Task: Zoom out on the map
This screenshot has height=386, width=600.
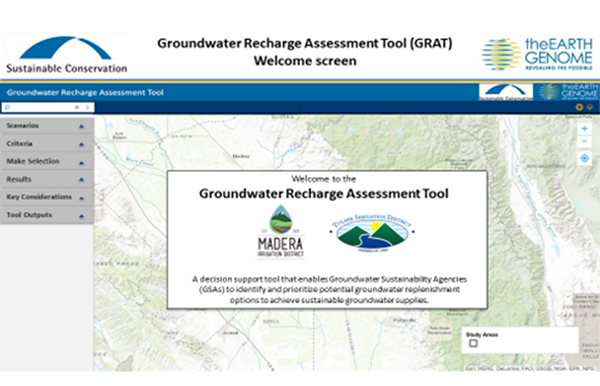Action: [584, 142]
